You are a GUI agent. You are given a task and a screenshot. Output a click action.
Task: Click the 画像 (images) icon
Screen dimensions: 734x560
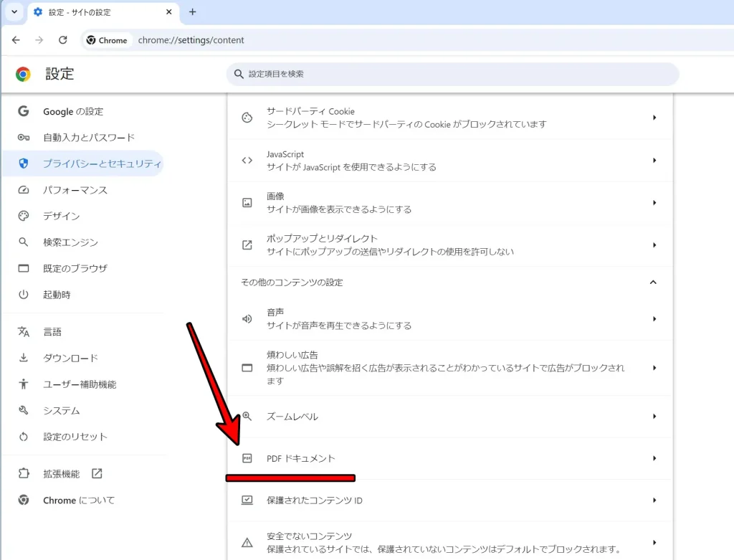coord(247,201)
